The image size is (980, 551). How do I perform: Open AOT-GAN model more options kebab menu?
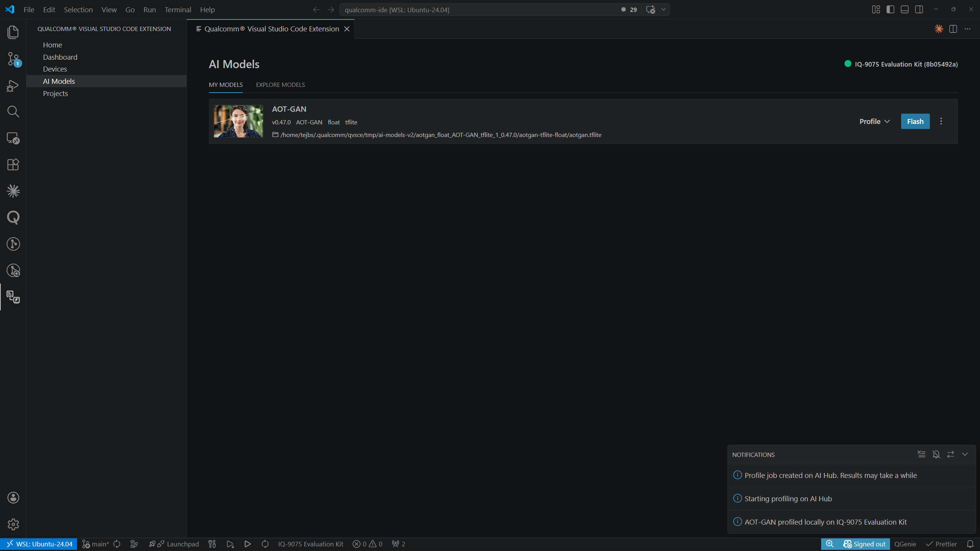941,121
